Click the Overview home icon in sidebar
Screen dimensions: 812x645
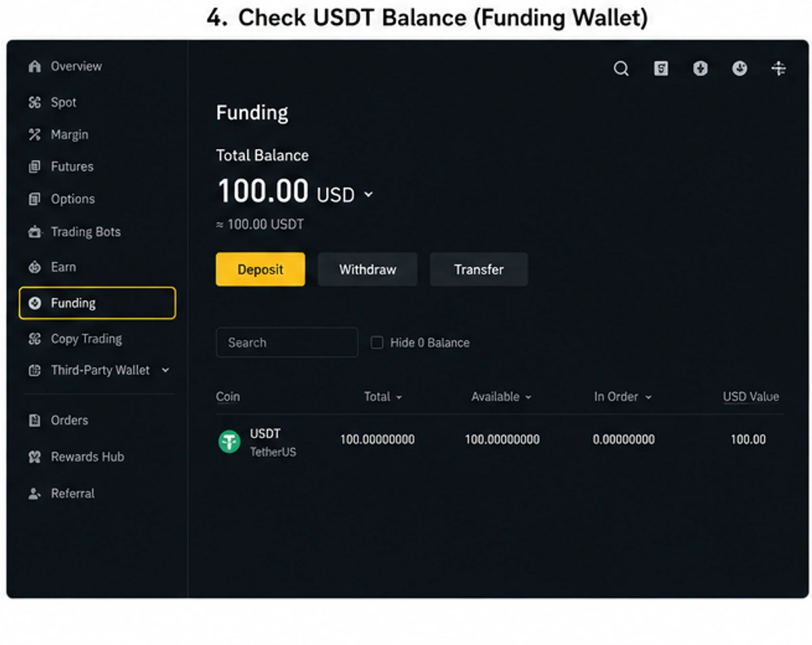(35, 66)
